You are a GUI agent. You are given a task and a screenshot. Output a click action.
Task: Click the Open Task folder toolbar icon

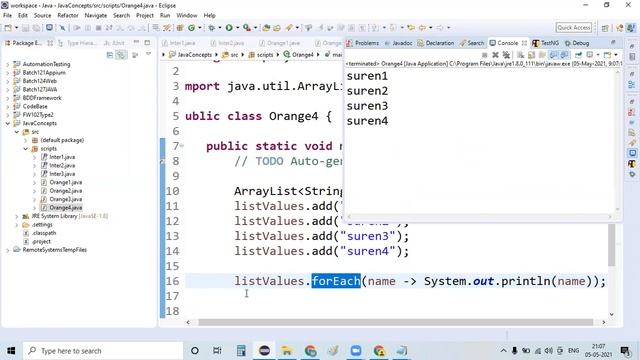coord(277,28)
